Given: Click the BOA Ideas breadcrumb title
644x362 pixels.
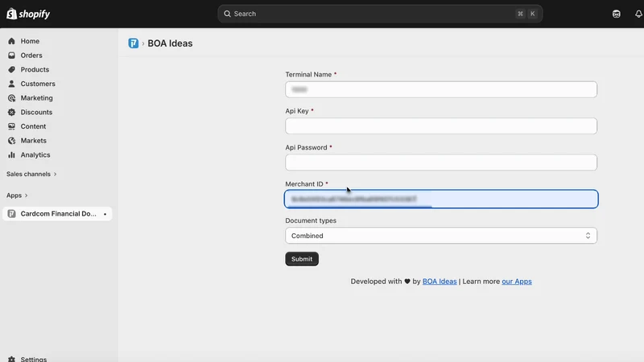Looking at the screenshot, I should pyautogui.click(x=170, y=43).
